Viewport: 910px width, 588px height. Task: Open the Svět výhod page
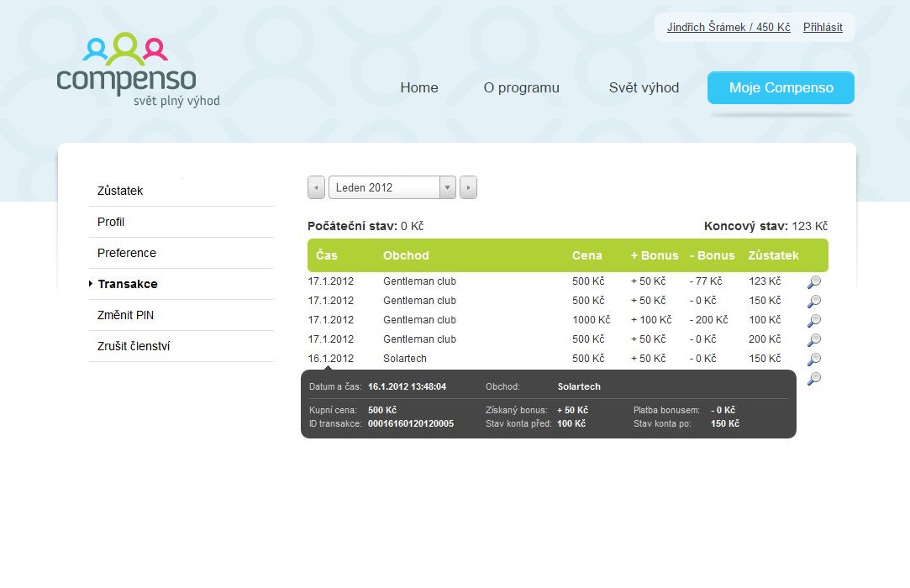tap(644, 87)
